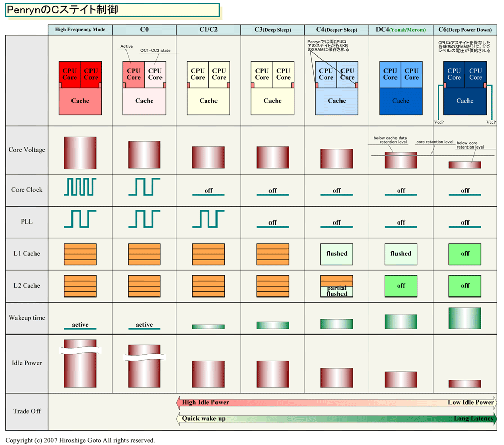
Task: Select the 'Core Clock' row label
Action: [x=27, y=190]
